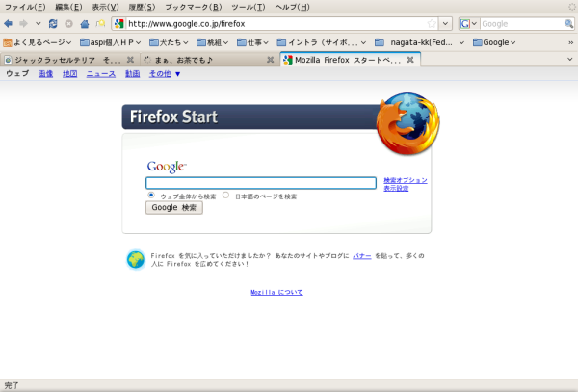Open the 表示(V) menu
This screenshot has width=578, height=392.
(x=105, y=7)
